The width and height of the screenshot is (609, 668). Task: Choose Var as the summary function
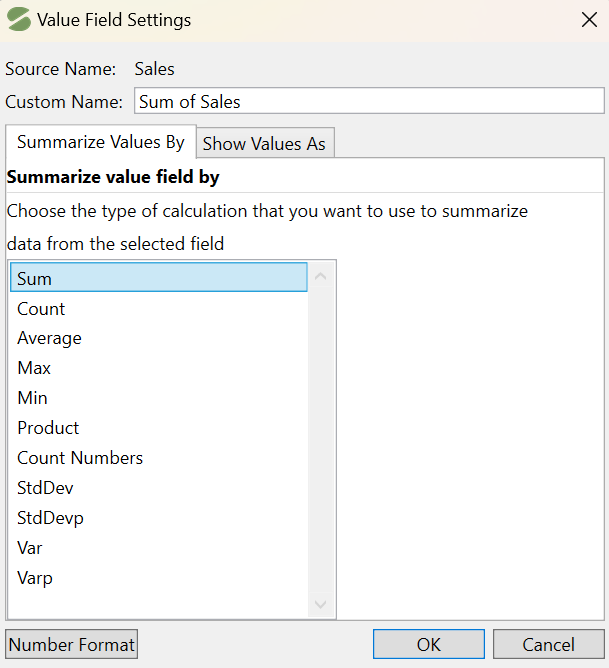click(x=30, y=548)
